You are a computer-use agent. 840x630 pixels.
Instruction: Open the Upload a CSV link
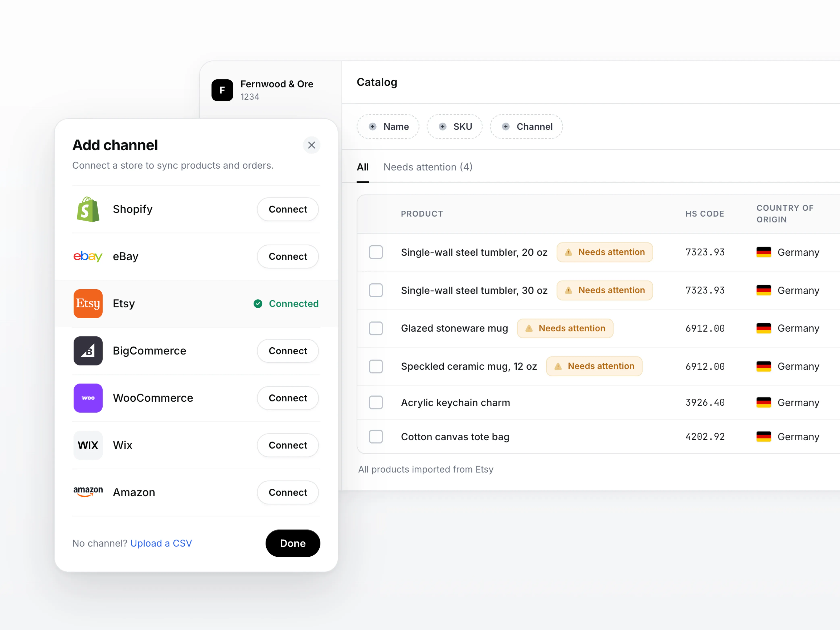tap(161, 543)
